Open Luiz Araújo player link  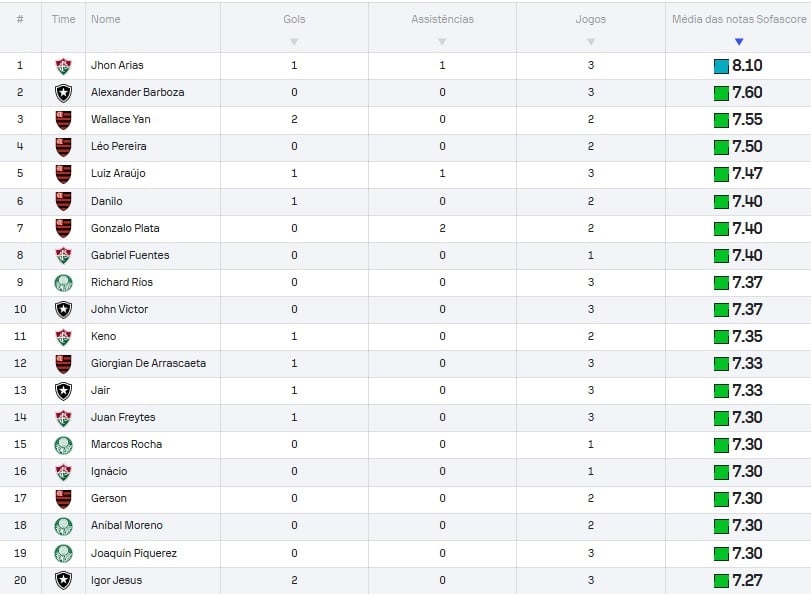point(118,173)
